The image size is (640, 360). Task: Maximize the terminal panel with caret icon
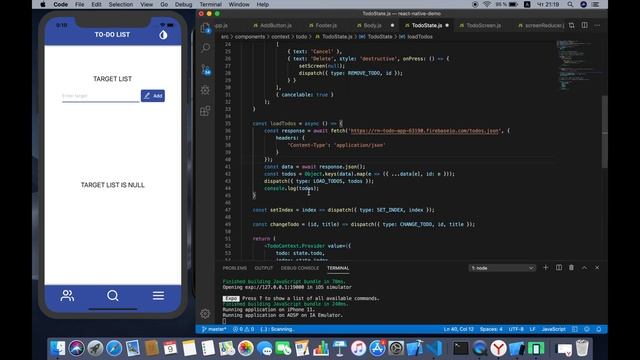(x=584, y=268)
